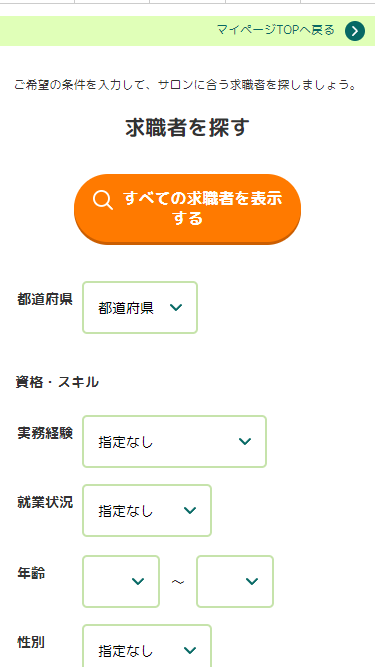Open the minimum 年齢 select box

pyautogui.click(x=121, y=581)
